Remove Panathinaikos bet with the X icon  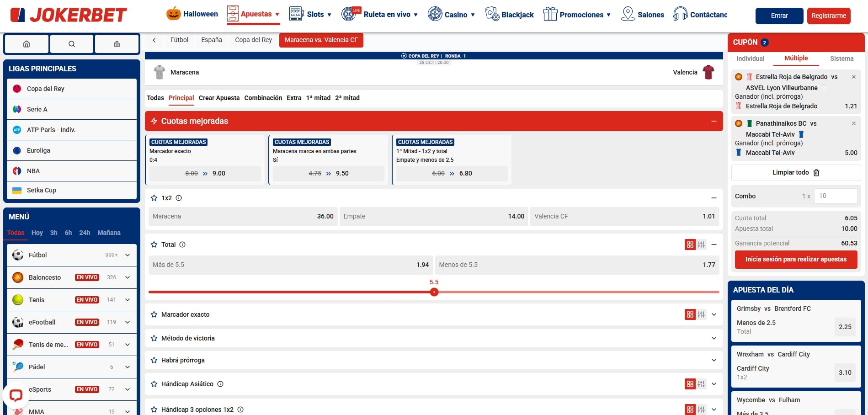point(853,123)
